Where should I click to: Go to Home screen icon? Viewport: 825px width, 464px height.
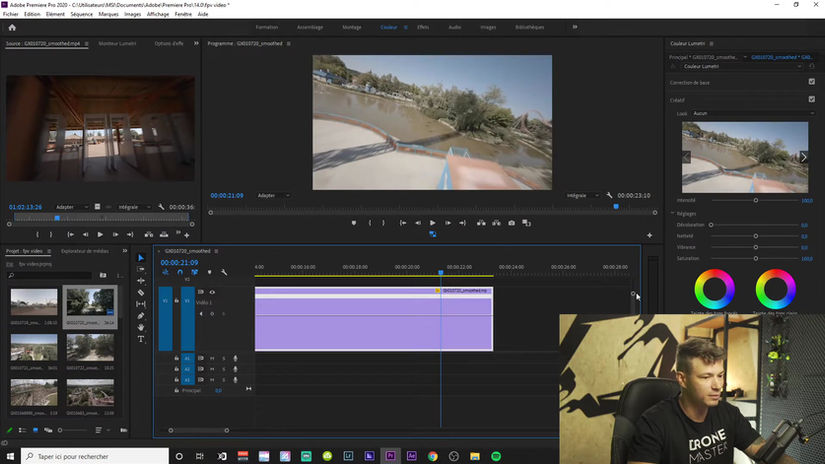pyautogui.click(x=12, y=27)
